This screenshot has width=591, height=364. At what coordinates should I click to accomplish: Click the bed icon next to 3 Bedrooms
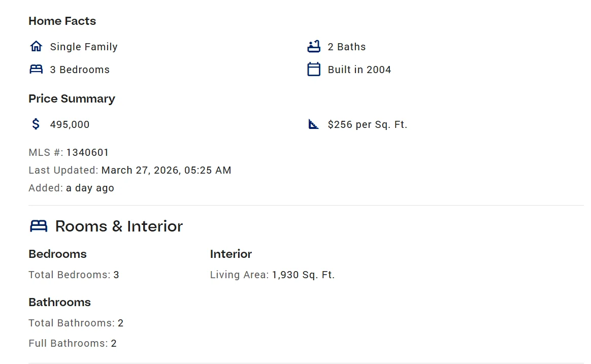[36, 70]
